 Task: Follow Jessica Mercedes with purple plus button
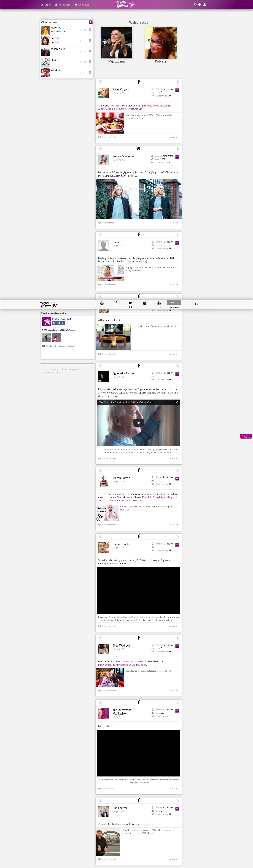[x=177, y=157]
